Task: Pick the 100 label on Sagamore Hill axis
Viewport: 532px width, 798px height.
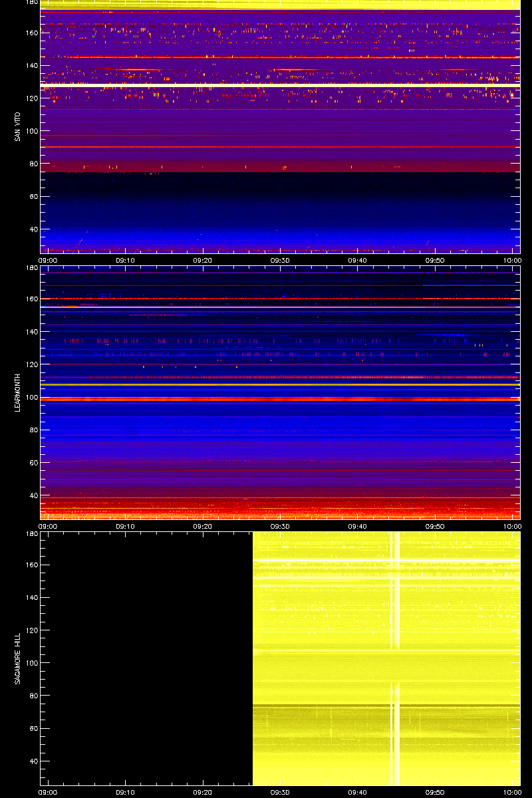Action: tap(31, 663)
